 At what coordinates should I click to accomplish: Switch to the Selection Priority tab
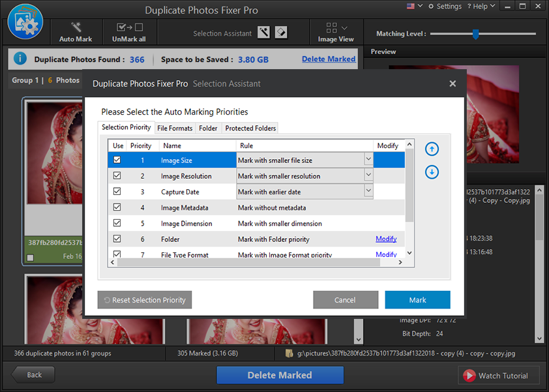pos(126,127)
